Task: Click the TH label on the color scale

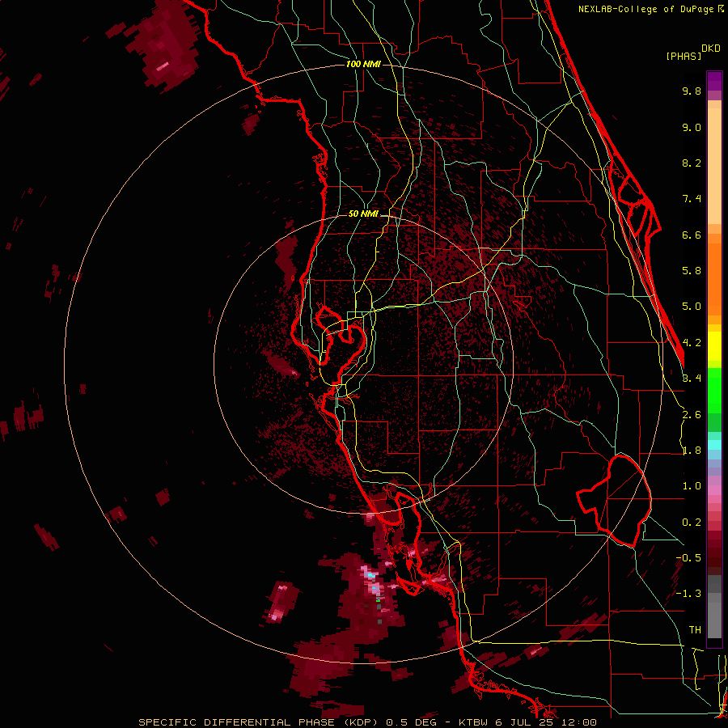Action: (695, 630)
